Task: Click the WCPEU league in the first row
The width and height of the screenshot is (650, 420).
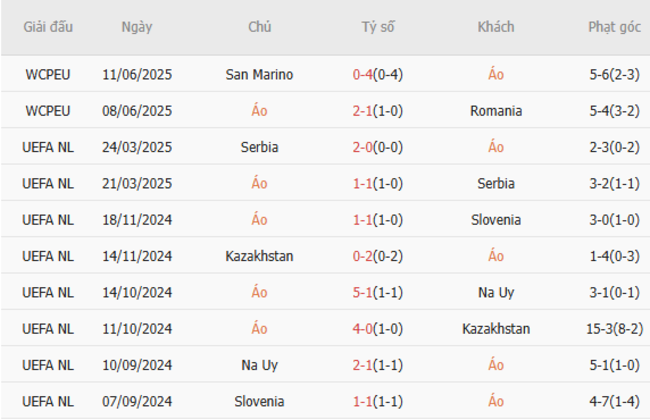Action: pos(48,74)
